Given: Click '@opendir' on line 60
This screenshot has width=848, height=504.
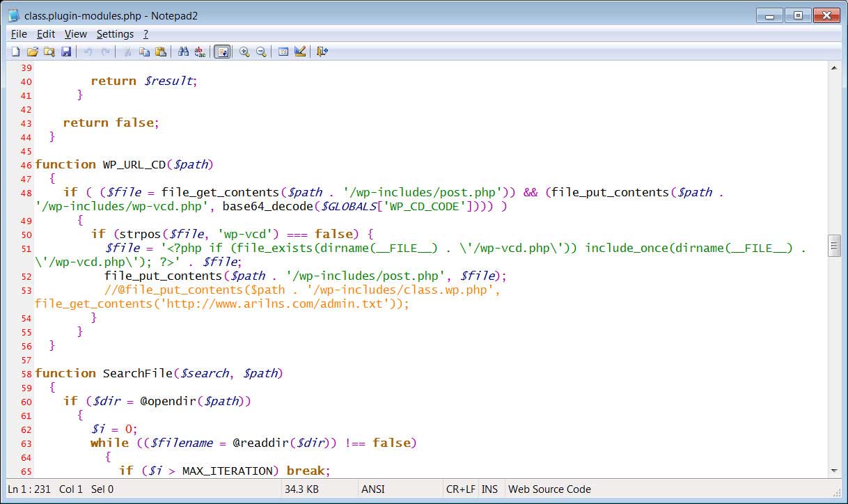Looking at the screenshot, I should (169, 402).
